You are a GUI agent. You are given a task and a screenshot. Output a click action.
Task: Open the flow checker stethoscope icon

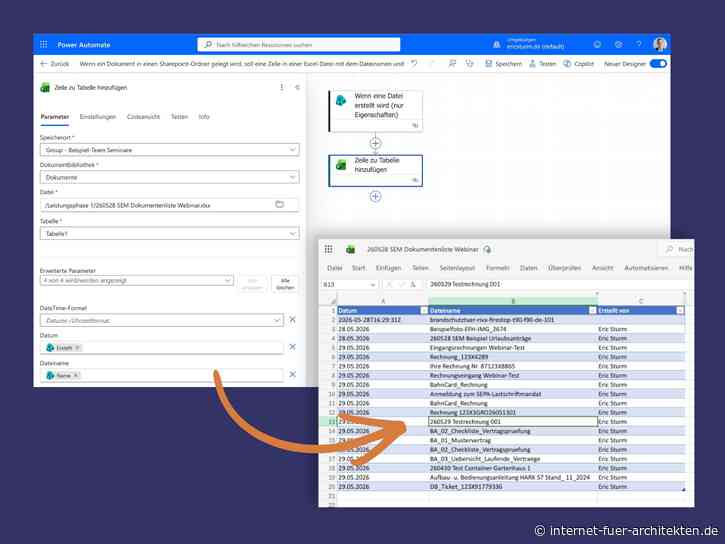[x=470, y=64]
